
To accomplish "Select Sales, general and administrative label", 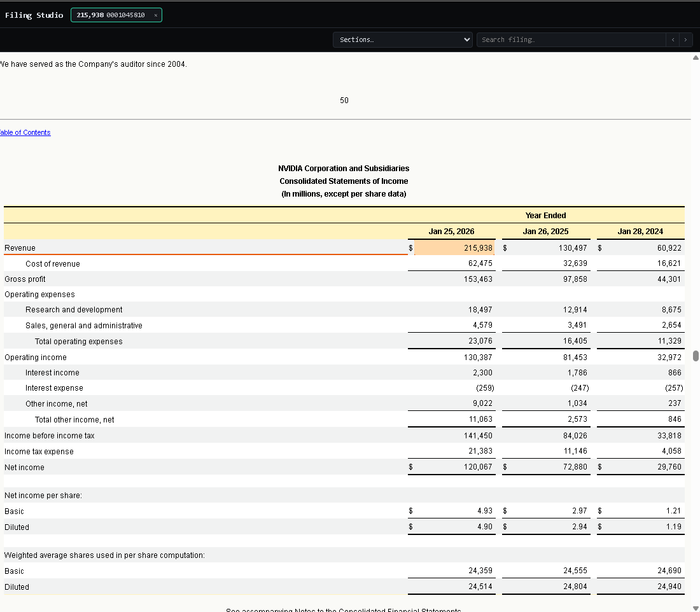I will (84, 326).
